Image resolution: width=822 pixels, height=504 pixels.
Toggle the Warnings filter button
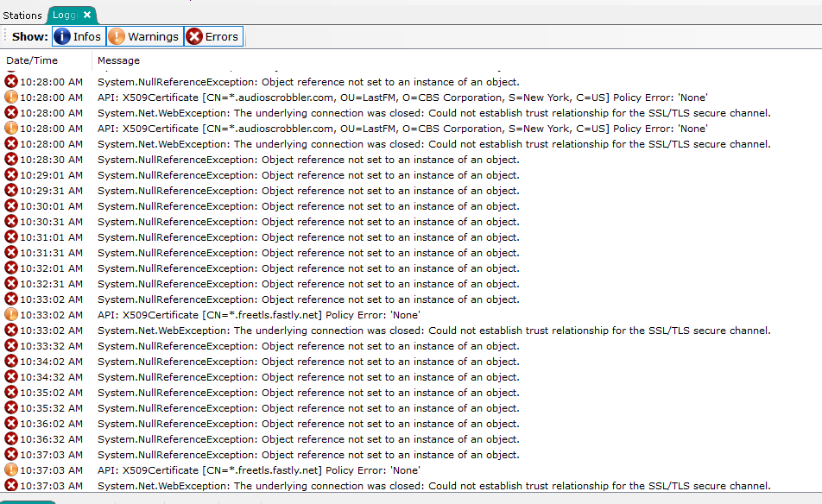coord(144,36)
